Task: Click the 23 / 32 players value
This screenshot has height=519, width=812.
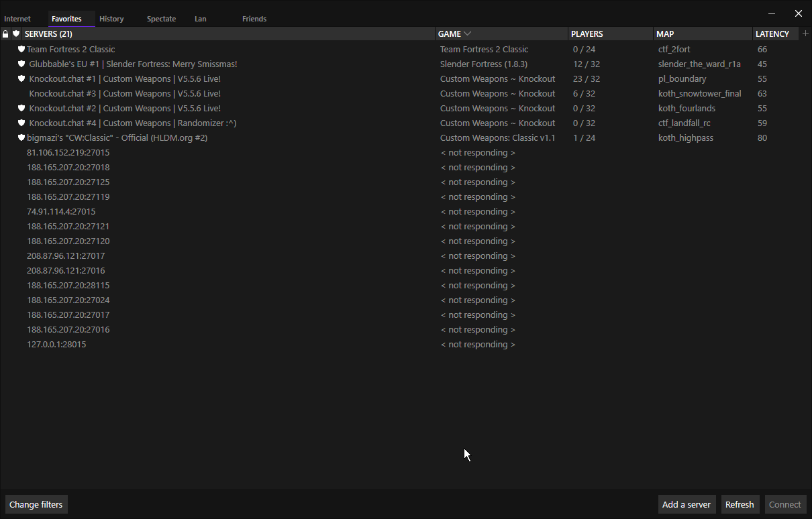Action: pyautogui.click(x=587, y=78)
